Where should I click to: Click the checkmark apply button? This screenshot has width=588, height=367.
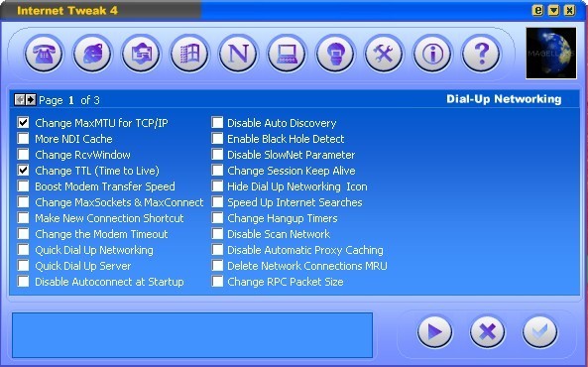coord(540,331)
